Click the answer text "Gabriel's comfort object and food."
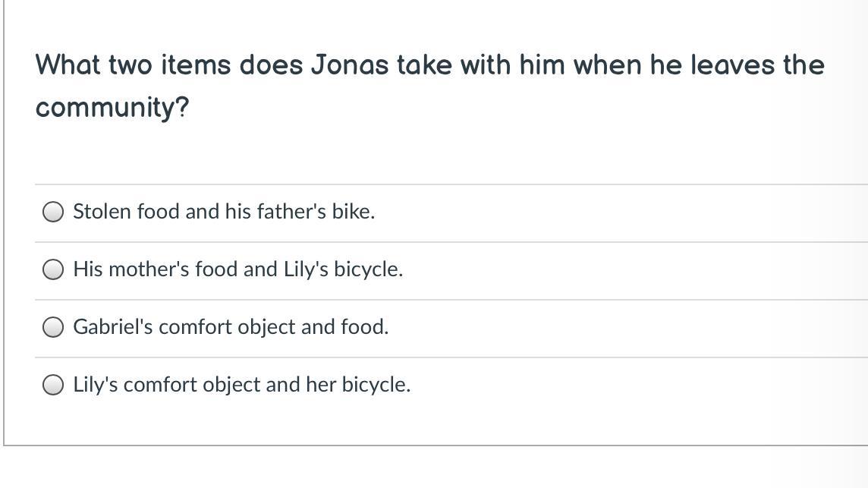Viewport: 868px width, 488px height. [x=231, y=327]
